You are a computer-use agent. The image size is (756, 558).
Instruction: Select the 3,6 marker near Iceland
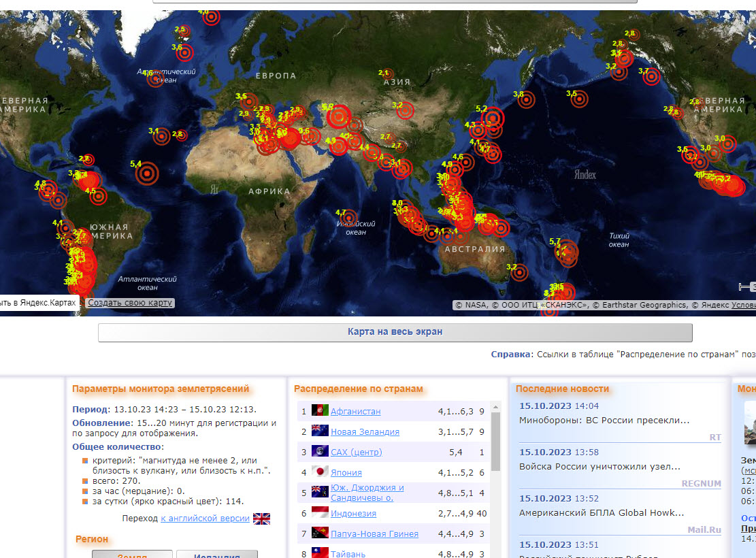click(x=184, y=52)
